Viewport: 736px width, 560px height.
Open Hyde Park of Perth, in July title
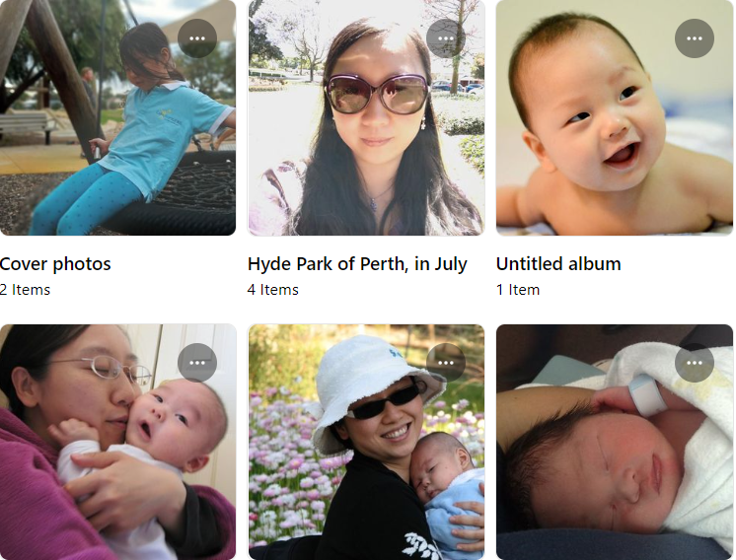pyautogui.click(x=357, y=264)
